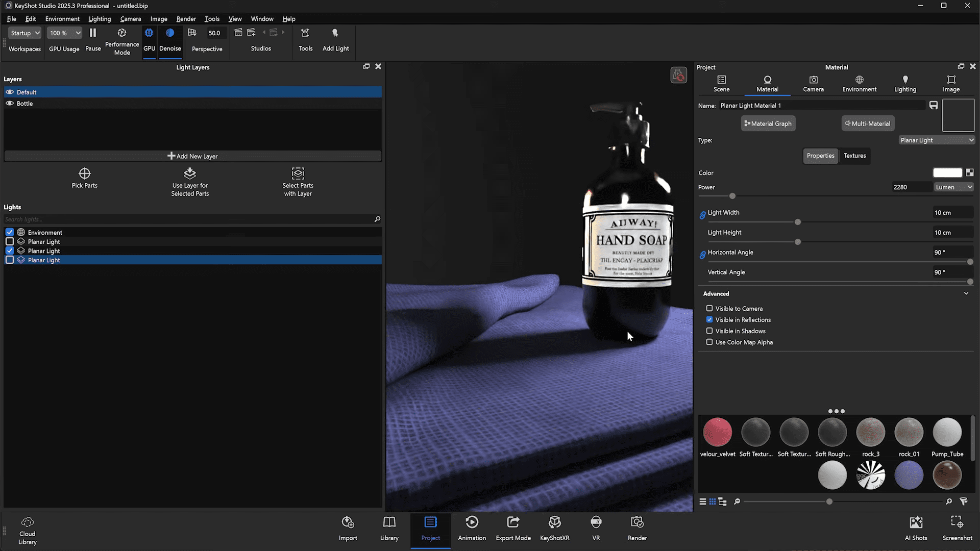Screen dimensions: 980x551
Task: Open the Pick Parts tool
Action: coord(84,173)
